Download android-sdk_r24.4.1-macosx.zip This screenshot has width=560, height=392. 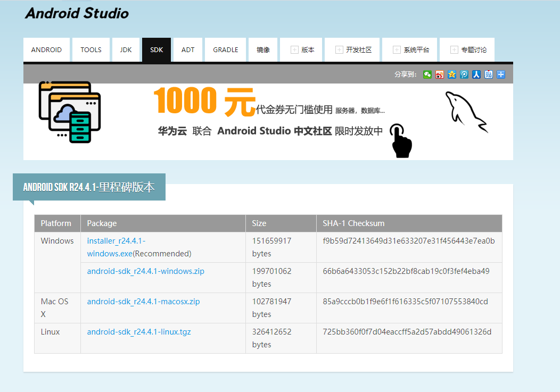pyautogui.click(x=143, y=302)
